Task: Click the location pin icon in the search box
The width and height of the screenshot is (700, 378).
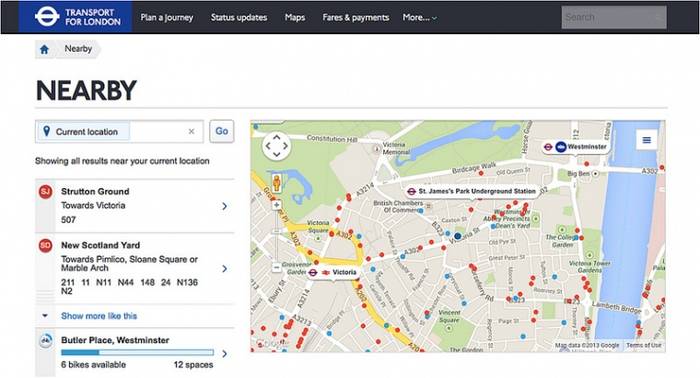Action: [x=46, y=131]
